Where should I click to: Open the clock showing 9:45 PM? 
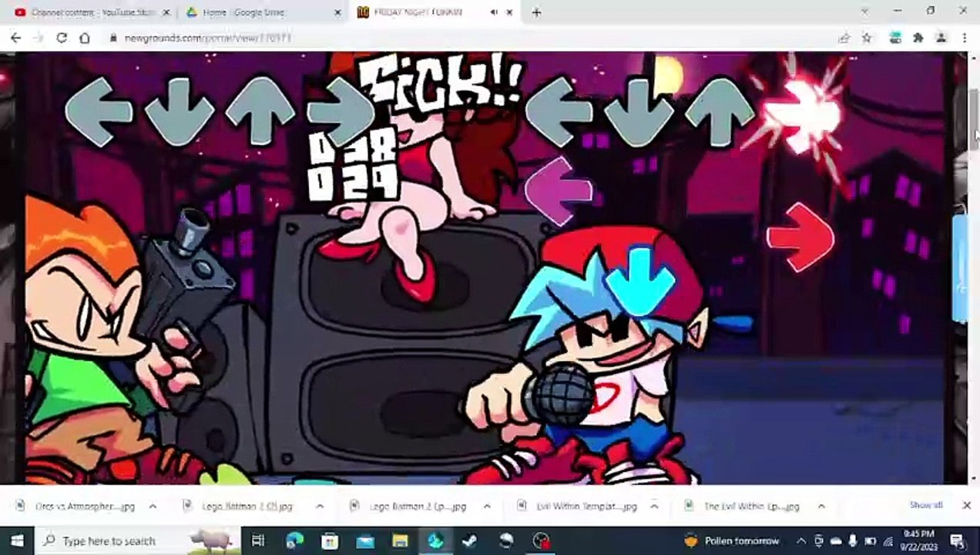[920, 540]
